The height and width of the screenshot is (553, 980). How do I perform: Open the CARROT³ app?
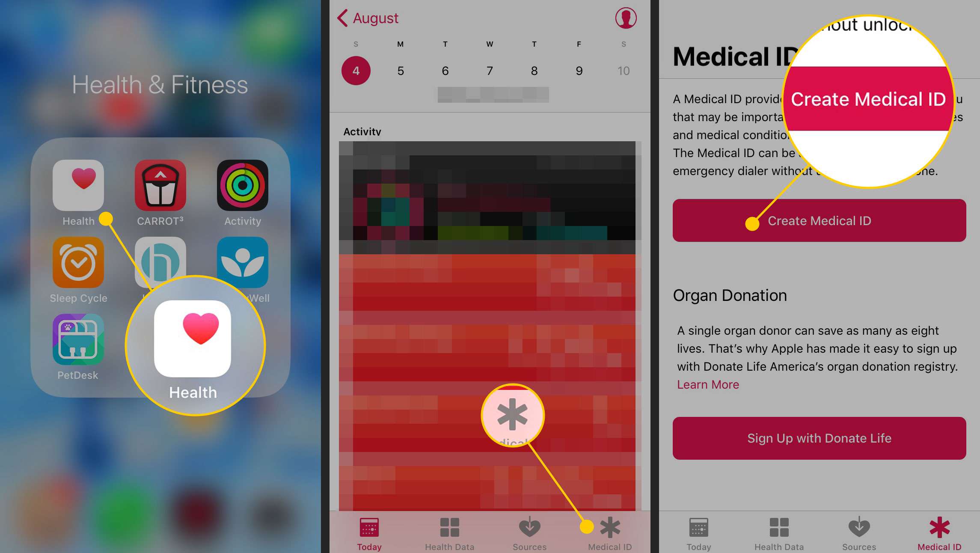[160, 186]
